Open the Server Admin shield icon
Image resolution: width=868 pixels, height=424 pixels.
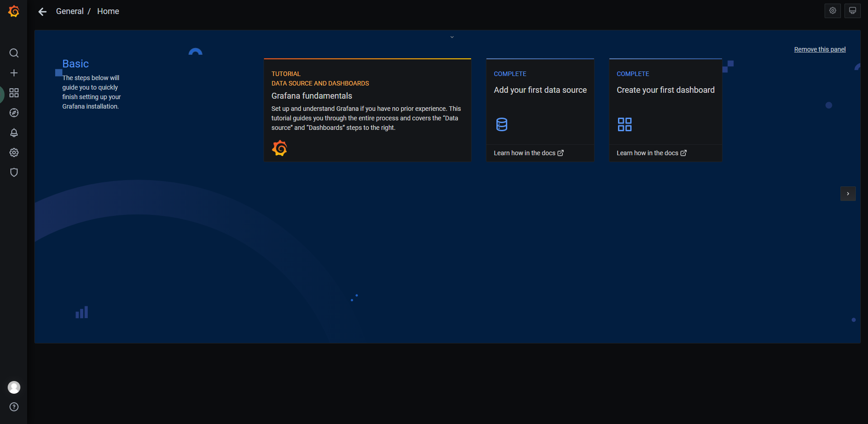[x=14, y=172]
